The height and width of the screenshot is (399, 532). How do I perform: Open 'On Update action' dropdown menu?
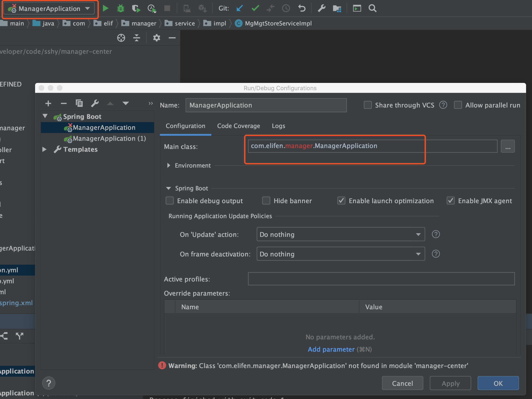340,234
